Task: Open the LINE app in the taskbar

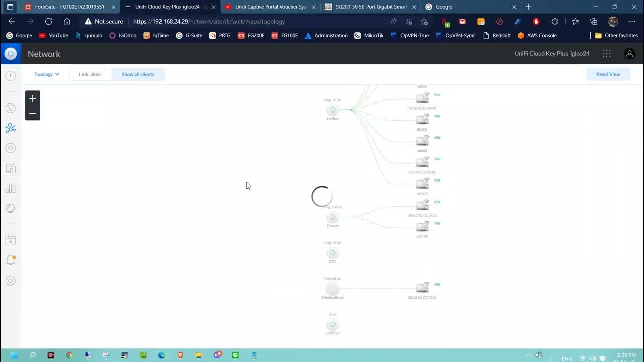Action: point(235,355)
